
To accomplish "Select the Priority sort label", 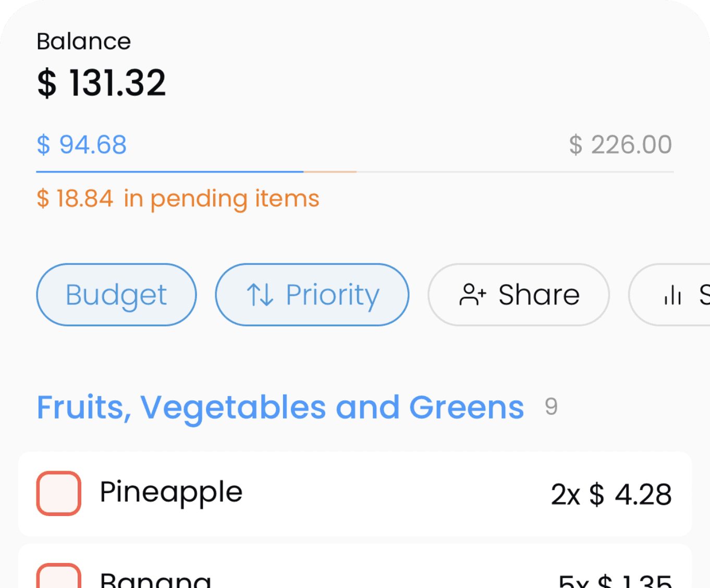I will click(x=333, y=295).
